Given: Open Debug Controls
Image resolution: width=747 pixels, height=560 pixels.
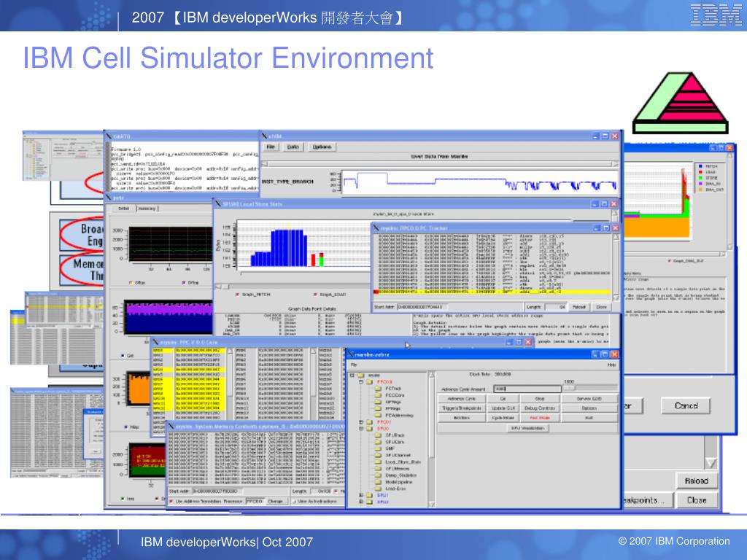Looking at the screenshot, I should tap(540, 408).
